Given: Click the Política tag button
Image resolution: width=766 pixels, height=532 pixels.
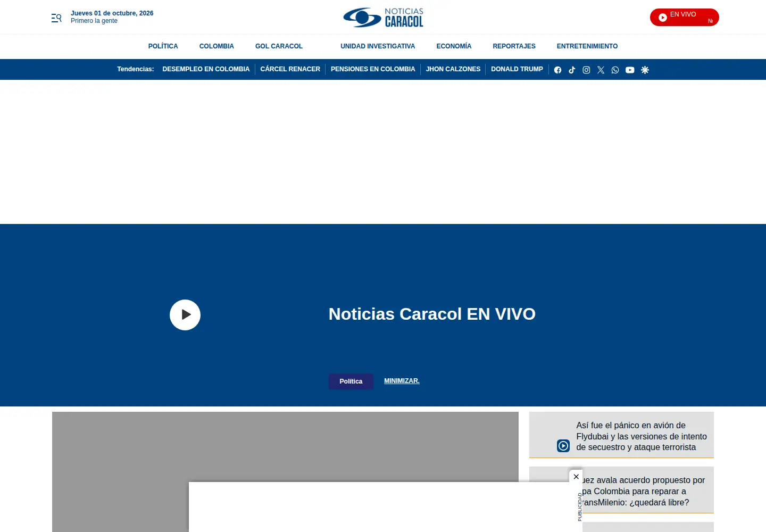Looking at the screenshot, I should point(351,381).
